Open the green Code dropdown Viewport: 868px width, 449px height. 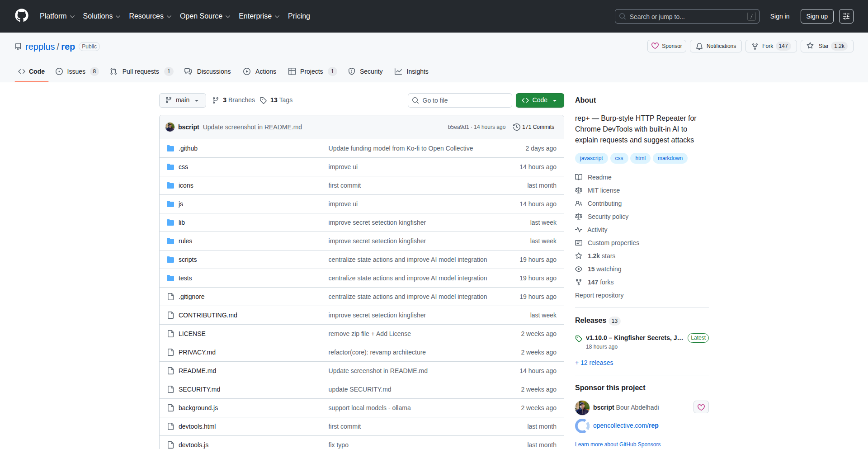point(539,100)
